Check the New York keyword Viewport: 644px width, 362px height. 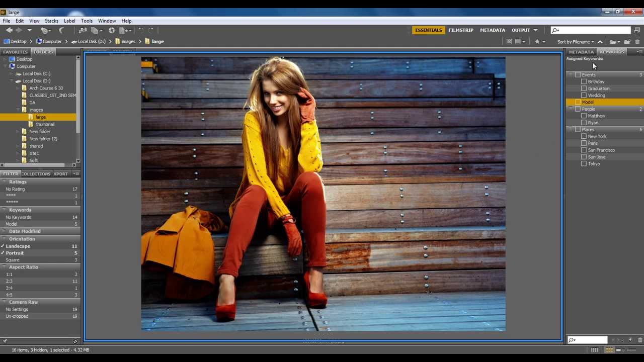pos(584,136)
